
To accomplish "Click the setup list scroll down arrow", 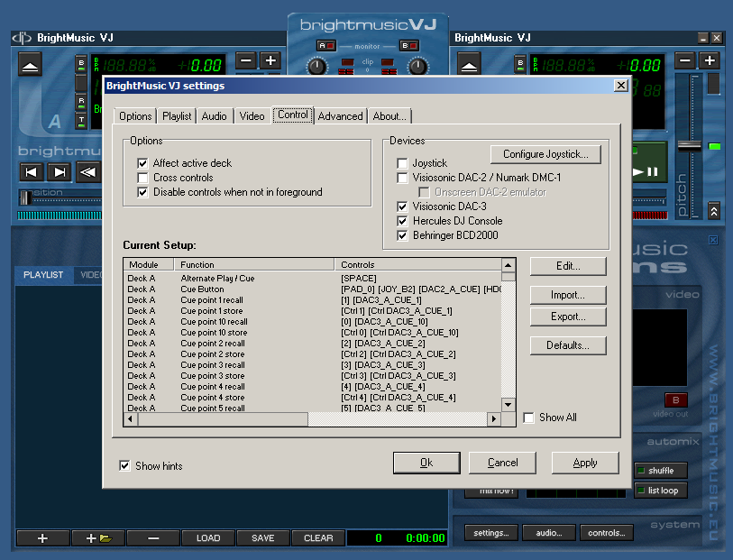I will tap(509, 405).
